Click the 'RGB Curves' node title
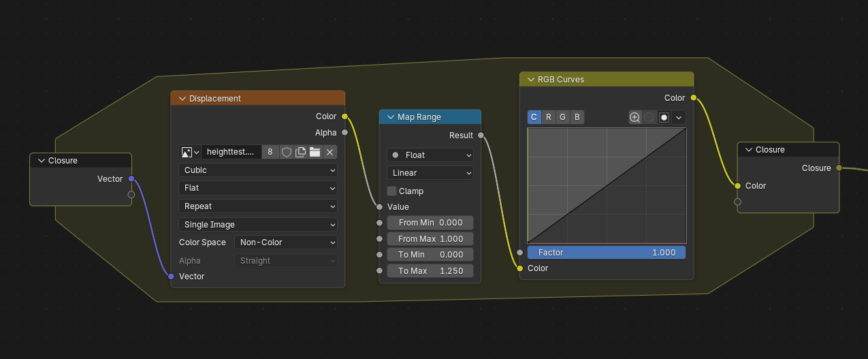 click(x=561, y=80)
